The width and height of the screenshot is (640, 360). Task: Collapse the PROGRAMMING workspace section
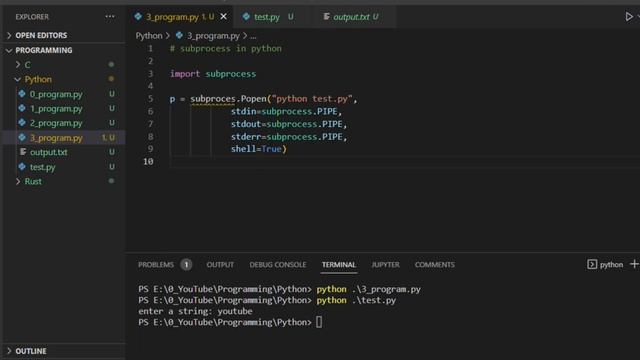pos(9,50)
